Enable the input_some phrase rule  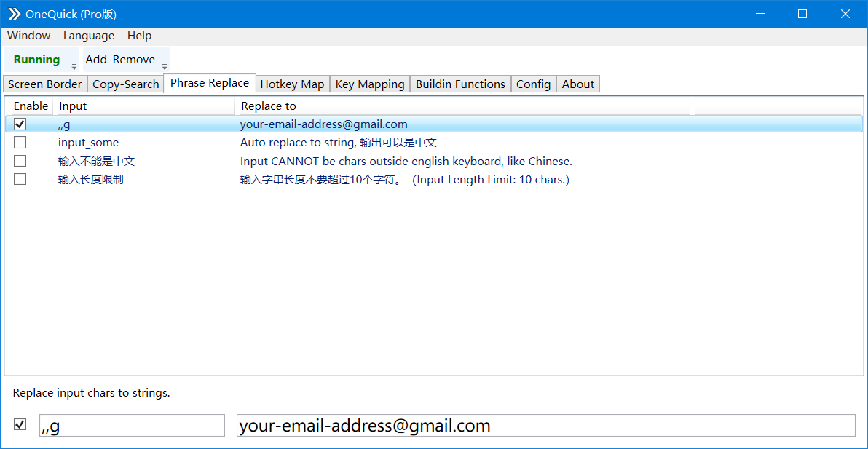pyautogui.click(x=20, y=142)
